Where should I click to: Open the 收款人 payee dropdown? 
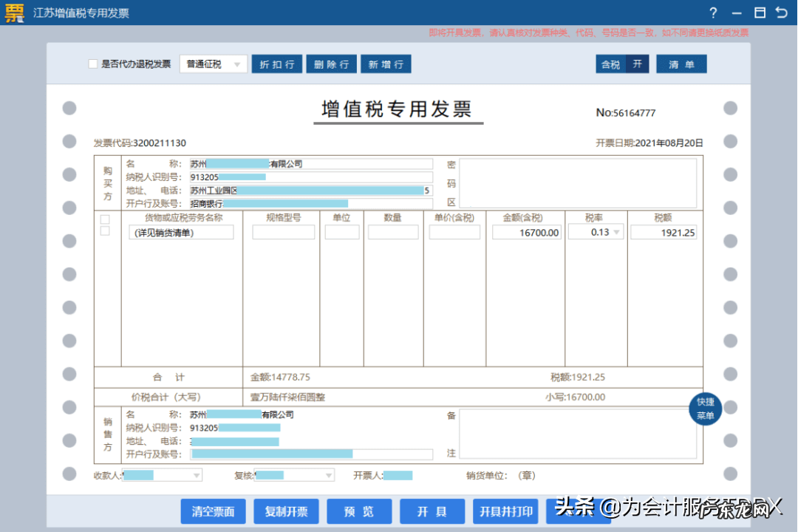(195, 475)
